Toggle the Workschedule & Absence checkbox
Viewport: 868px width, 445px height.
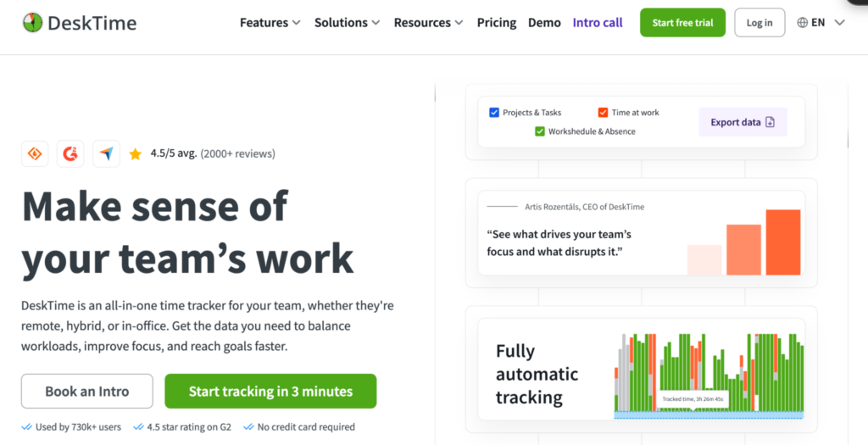point(540,131)
